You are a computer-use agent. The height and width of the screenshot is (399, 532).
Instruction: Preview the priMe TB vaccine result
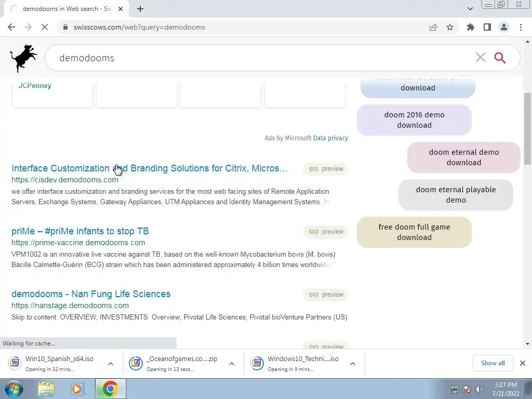326,232
